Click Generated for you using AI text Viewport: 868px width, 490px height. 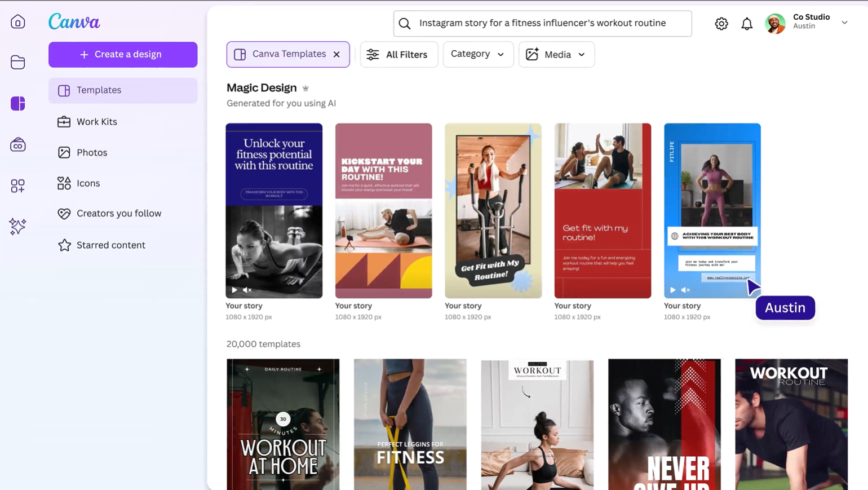[281, 103]
